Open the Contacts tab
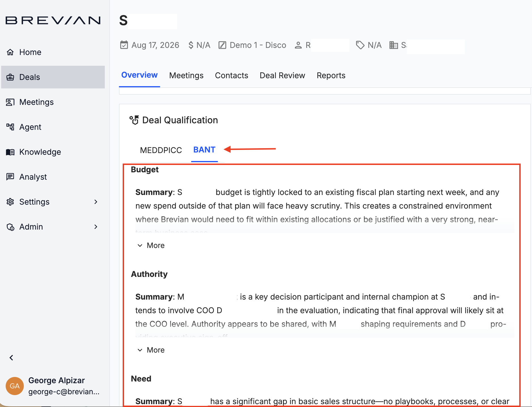 point(231,75)
